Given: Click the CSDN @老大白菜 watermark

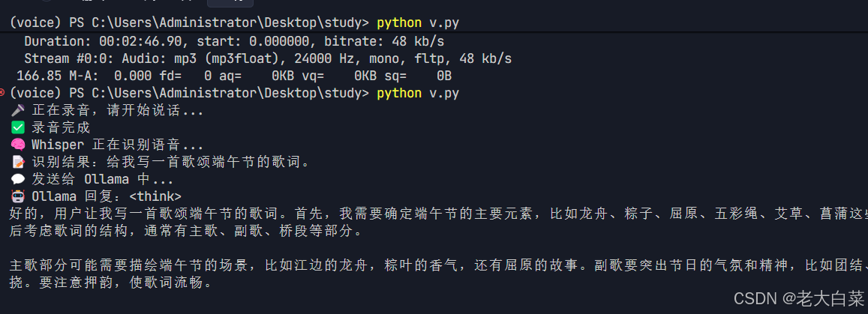Looking at the screenshot, I should pos(798,298).
